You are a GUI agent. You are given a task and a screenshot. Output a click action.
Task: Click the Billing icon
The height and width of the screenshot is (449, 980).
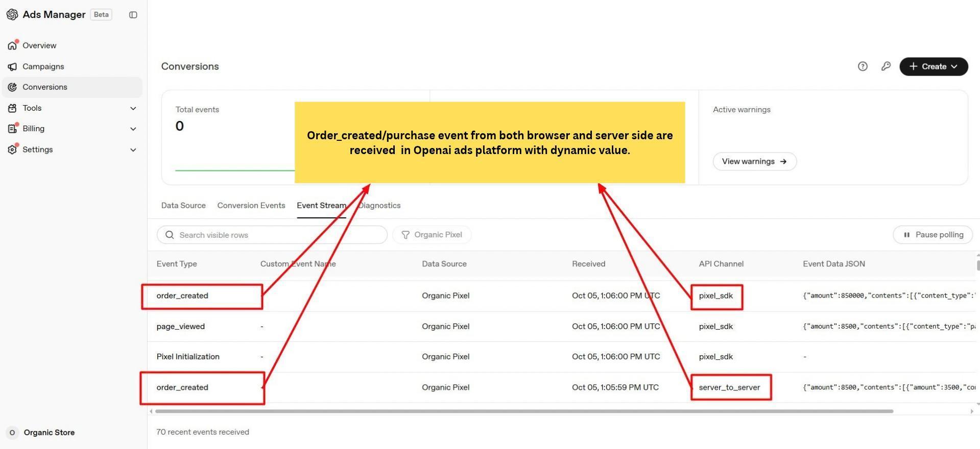(12, 129)
